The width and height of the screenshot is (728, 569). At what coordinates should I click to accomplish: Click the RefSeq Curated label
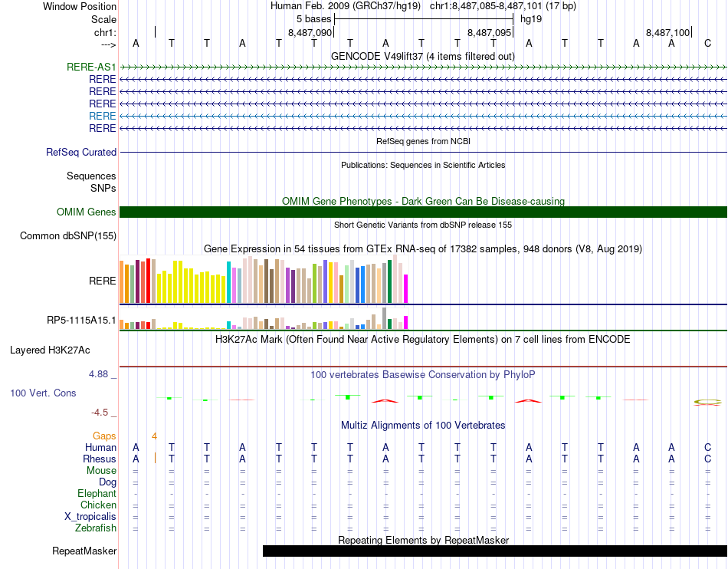click(x=81, y=152)
